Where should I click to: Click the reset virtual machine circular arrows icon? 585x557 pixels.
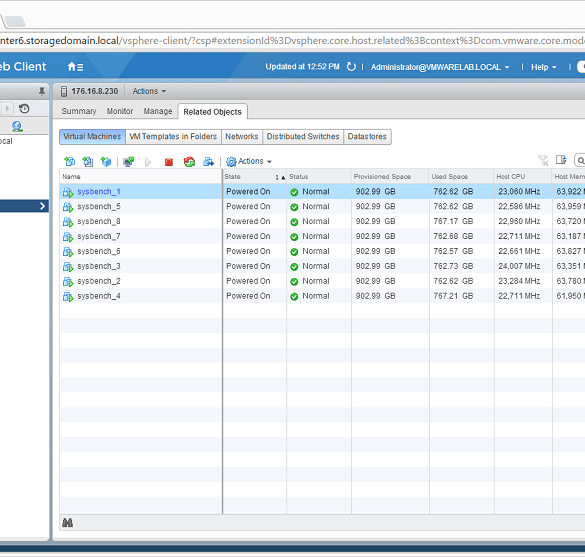pos(189,162)
